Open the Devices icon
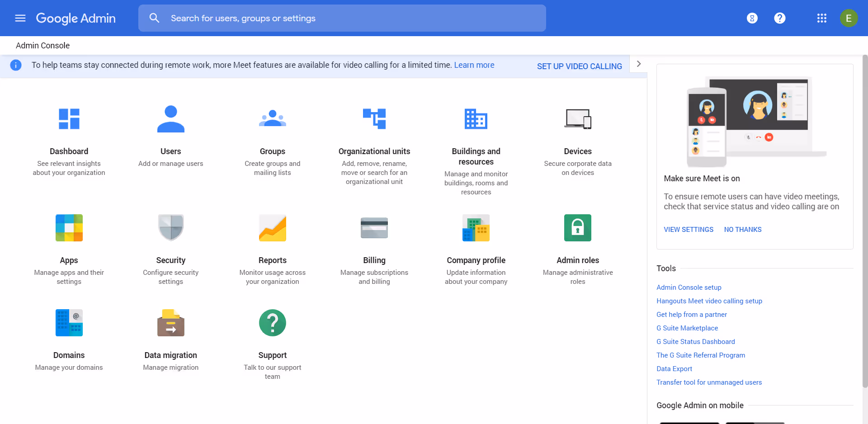 [578, 119]
